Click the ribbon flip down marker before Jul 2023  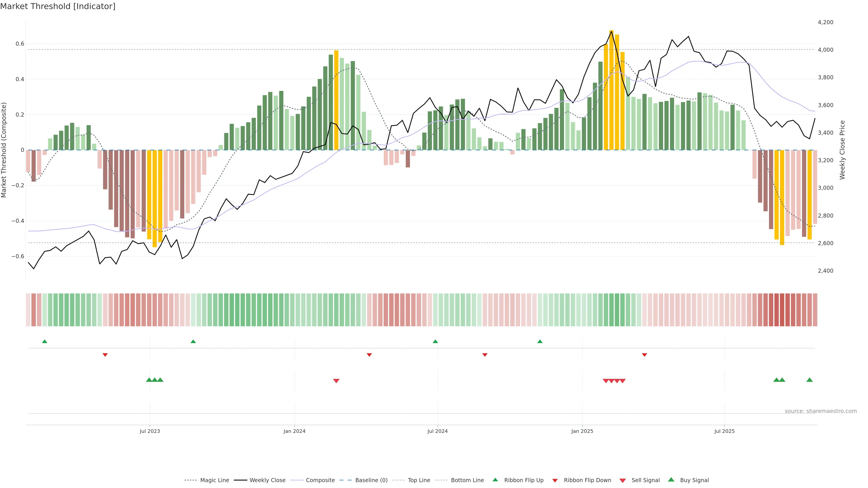click(x=105, y=355)
